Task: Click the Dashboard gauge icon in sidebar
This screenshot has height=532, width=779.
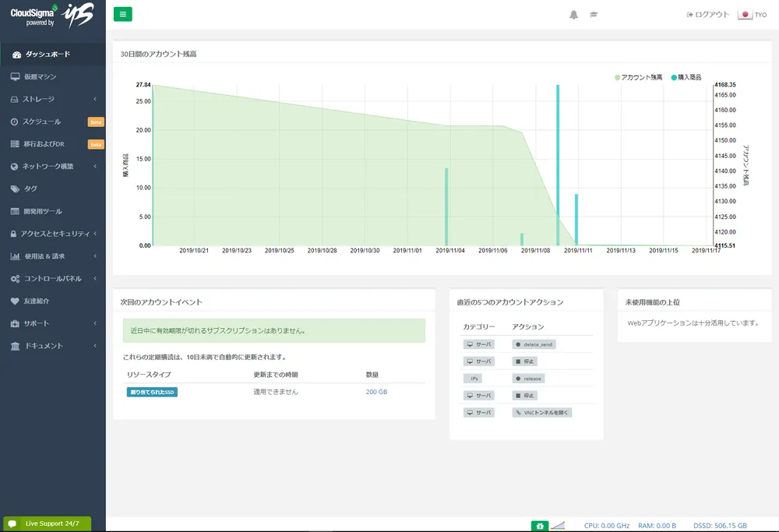Action: [16, 55]
